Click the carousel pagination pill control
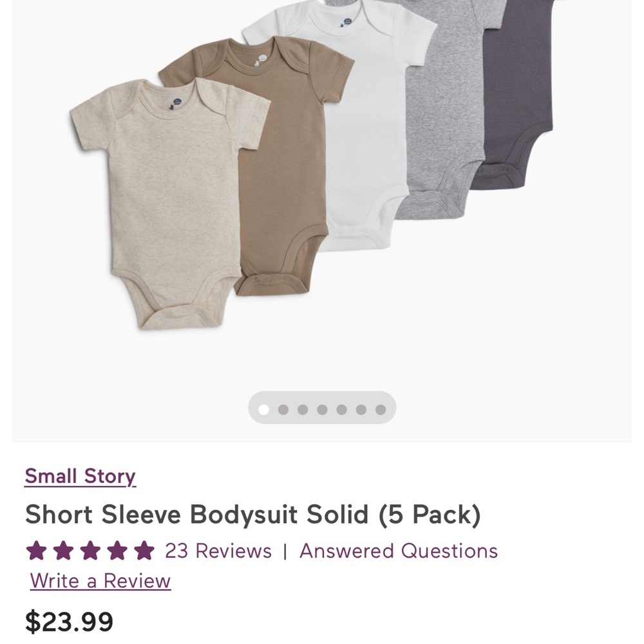Viewport: 644px width, 644px height. pyautogui.click(x=322, y=408)
